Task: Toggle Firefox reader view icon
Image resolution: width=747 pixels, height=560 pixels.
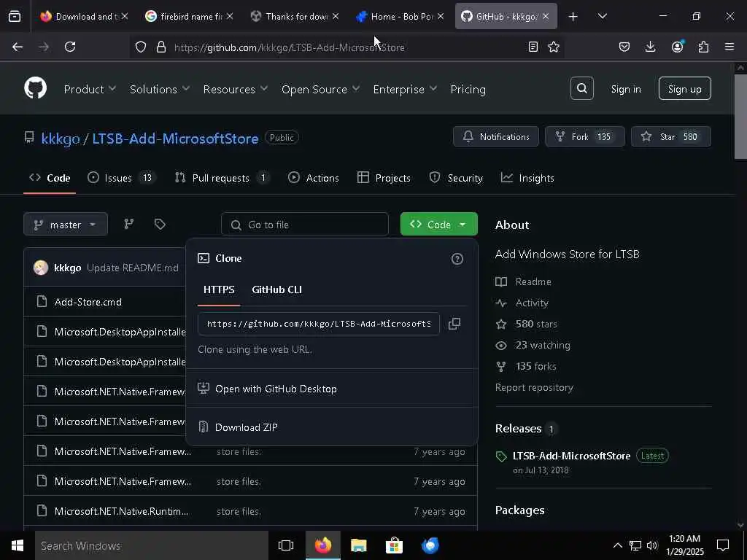Action: point(533,47)
